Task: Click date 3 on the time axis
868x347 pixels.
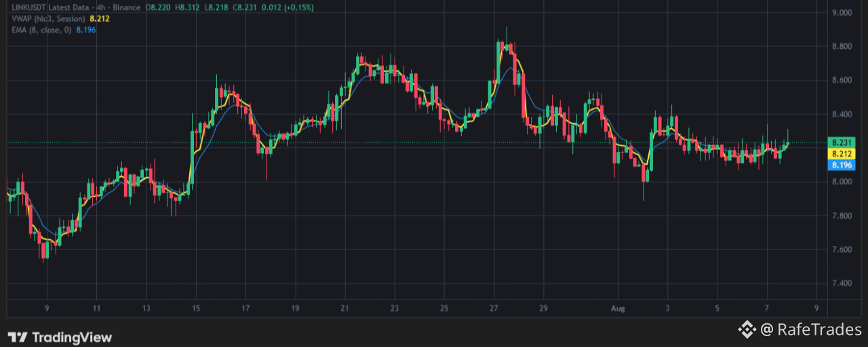Action: (x=667, y=308)
